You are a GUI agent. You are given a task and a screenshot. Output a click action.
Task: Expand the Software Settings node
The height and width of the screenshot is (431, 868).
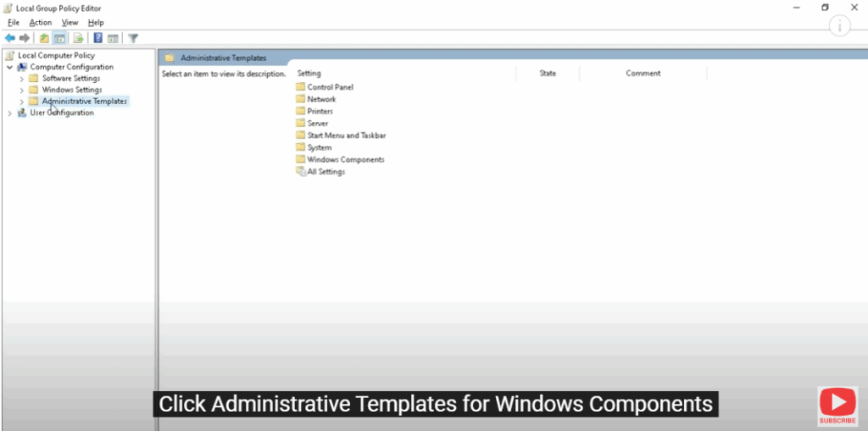click(x=21, y=79)
